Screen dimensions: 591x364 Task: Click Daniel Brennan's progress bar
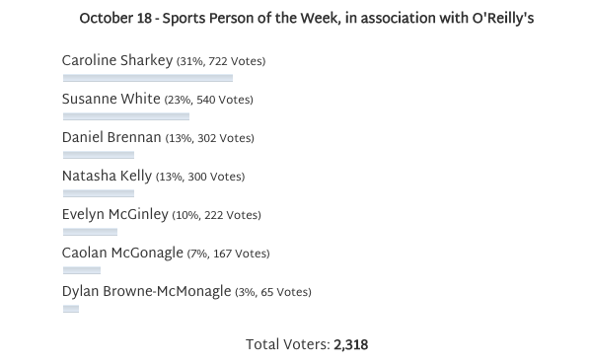99,155
